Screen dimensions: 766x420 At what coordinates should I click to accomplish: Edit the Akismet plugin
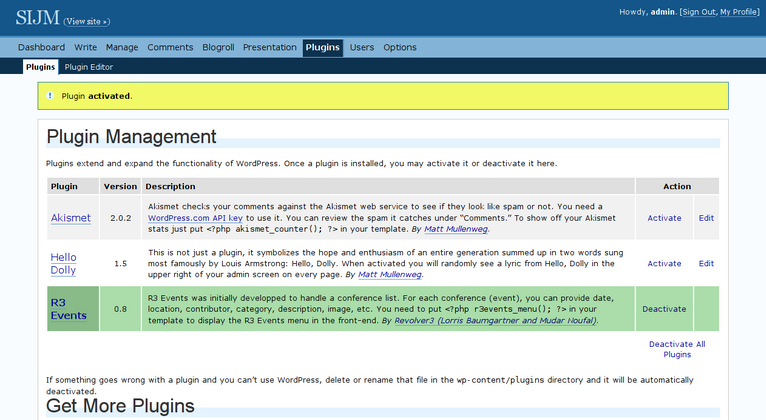(x=706, y=218)
